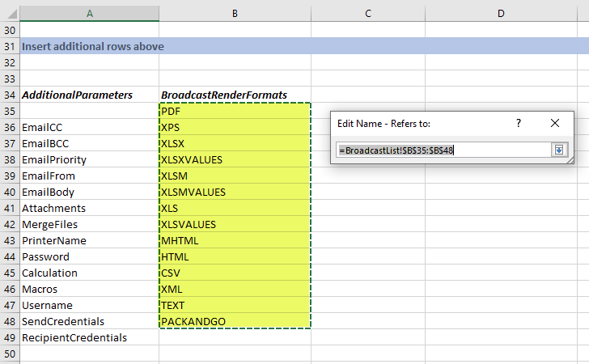Click the EmailFrom cell
589x364 pixels.
coord(89,176)
